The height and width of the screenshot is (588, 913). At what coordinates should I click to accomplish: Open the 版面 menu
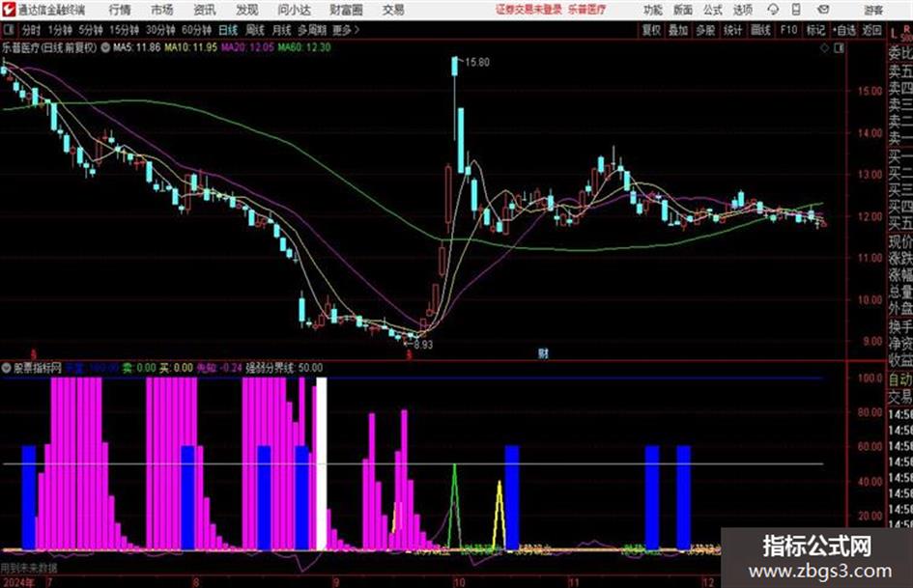(682, 10)
